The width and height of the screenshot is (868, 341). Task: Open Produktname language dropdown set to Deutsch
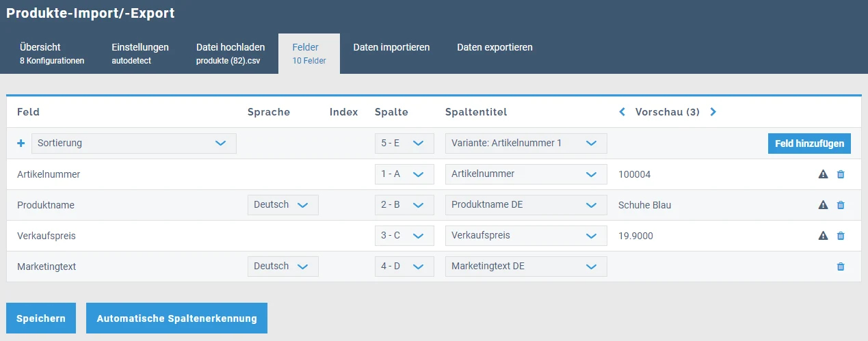point(282,205)
